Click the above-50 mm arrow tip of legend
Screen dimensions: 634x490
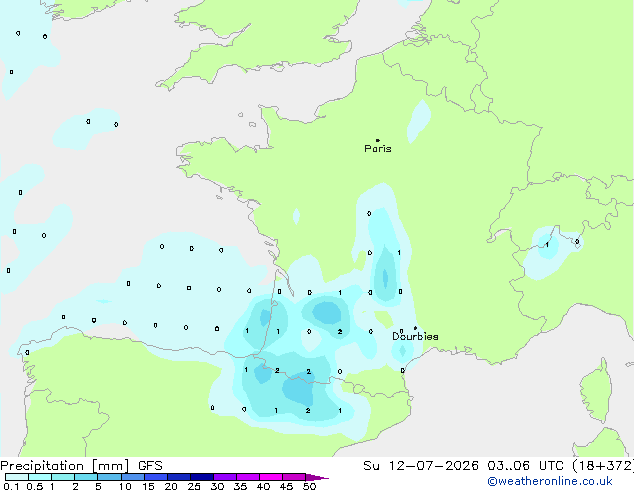click(x=317, y=477)
